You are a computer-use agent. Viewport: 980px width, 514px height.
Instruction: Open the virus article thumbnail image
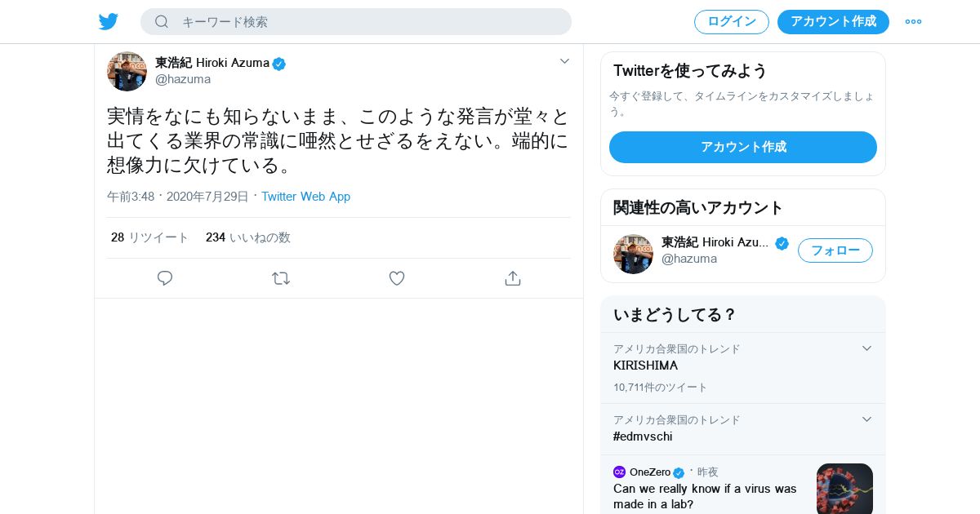tap(844, 488)
